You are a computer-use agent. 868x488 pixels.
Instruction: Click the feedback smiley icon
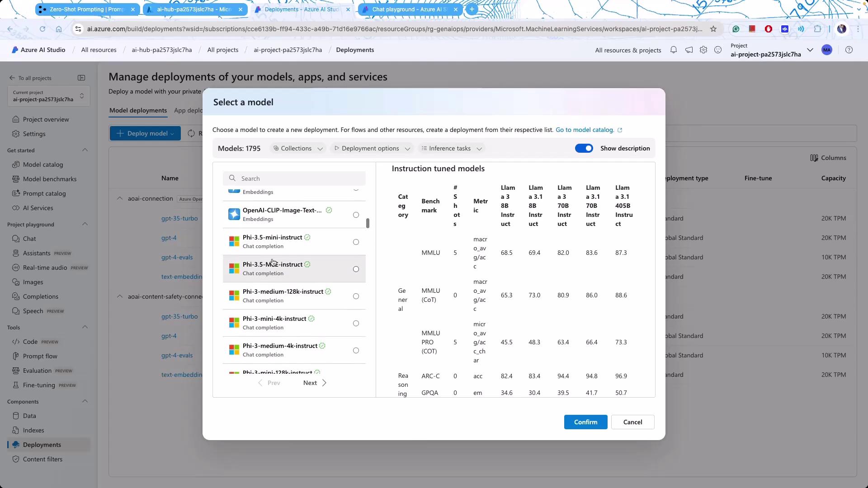pos(718,50)
